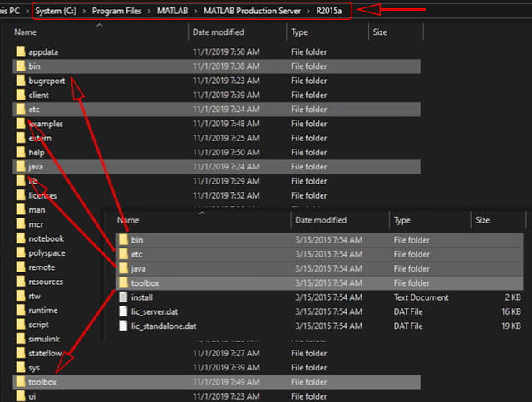Navigate to Program Files breadcrumb
Viewport: 532px width, 402px height.
pos(116,11)
